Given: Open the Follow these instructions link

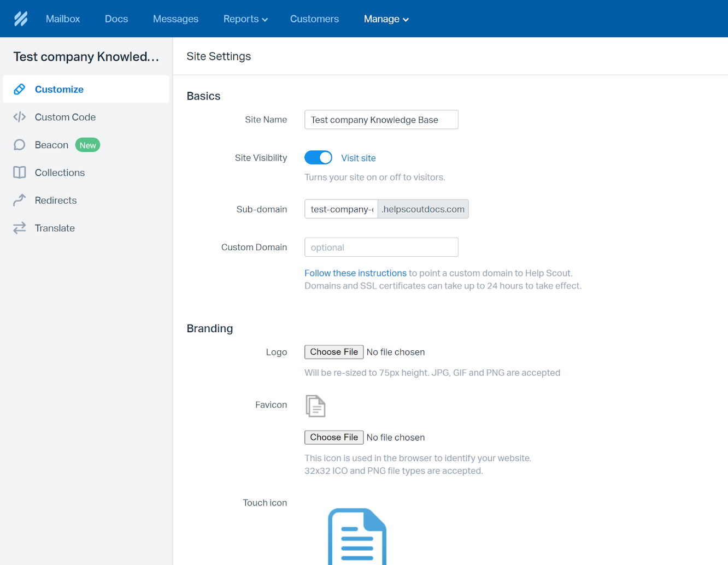Looking at the screenshot, I should [355, 273].
